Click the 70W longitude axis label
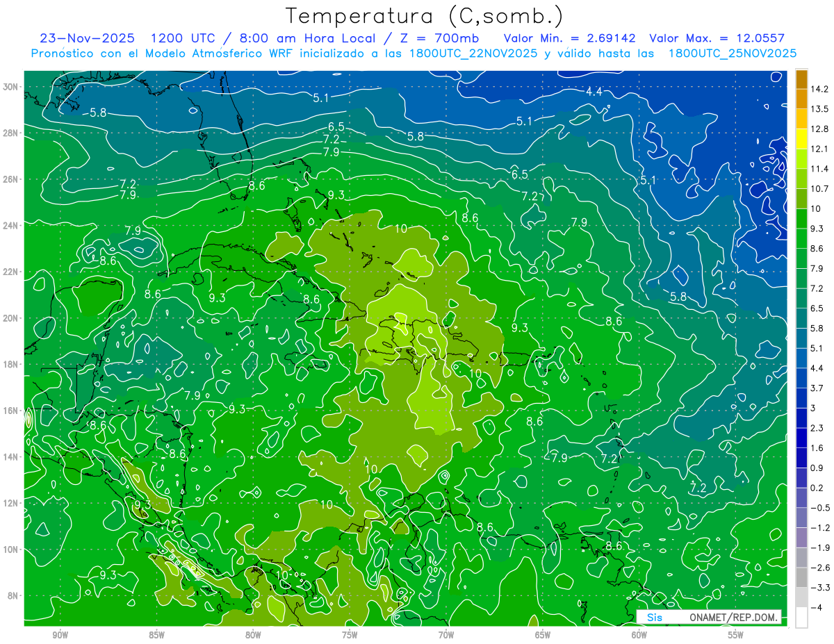The width and height of the screenshot is (834, 644). [x=446, y=635]
